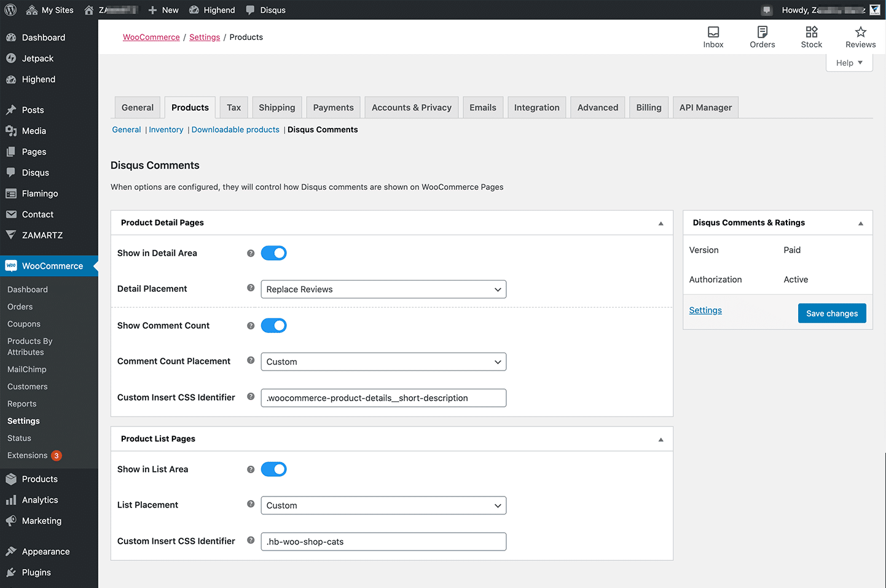This screenshot has height=588, width=886.
Task: Open the Reviews icon
Action: pyautogui.click(x=860, y=36)
